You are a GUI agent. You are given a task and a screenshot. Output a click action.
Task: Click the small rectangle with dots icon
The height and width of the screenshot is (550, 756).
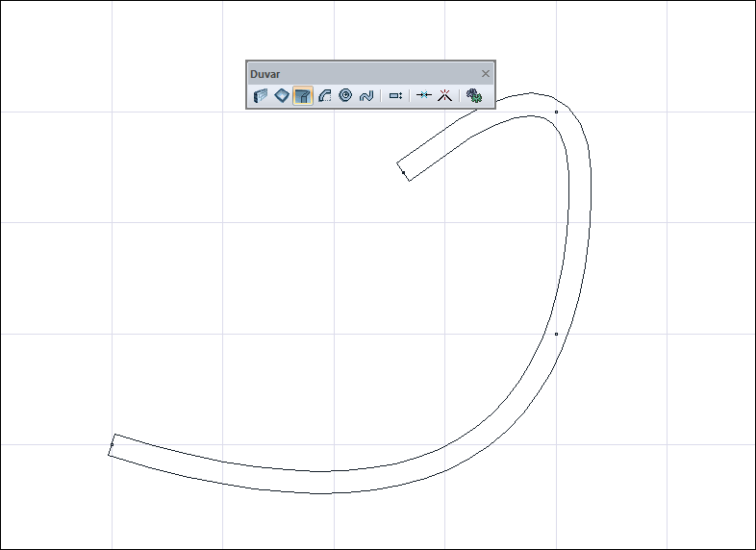click(395, 96)
